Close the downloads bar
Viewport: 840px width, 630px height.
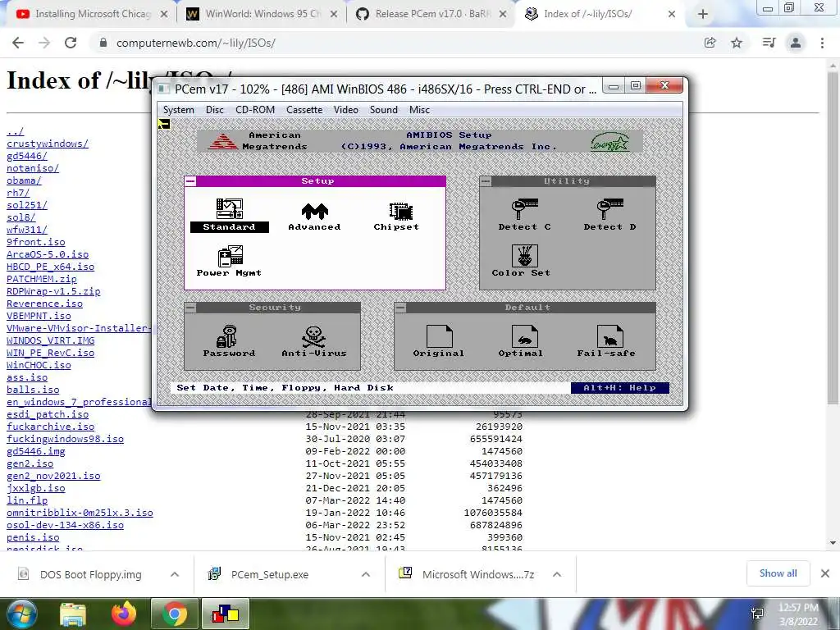[x=825, y=573]
